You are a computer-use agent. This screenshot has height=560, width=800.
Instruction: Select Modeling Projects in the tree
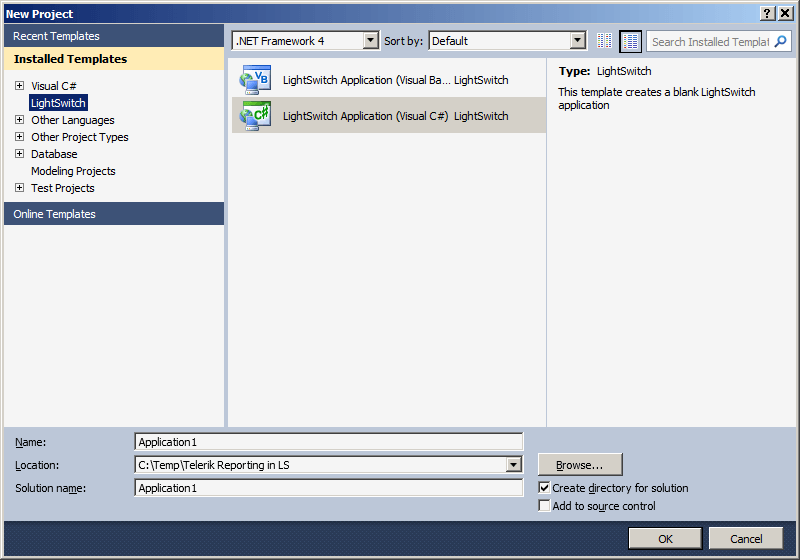pyautogui.click(x=73, y=171)
